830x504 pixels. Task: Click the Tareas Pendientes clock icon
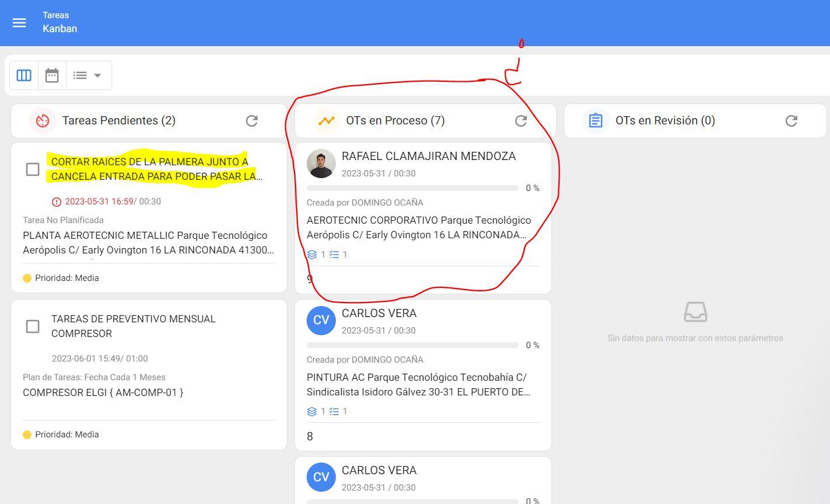pyautogui.click(x=43, y=121)
